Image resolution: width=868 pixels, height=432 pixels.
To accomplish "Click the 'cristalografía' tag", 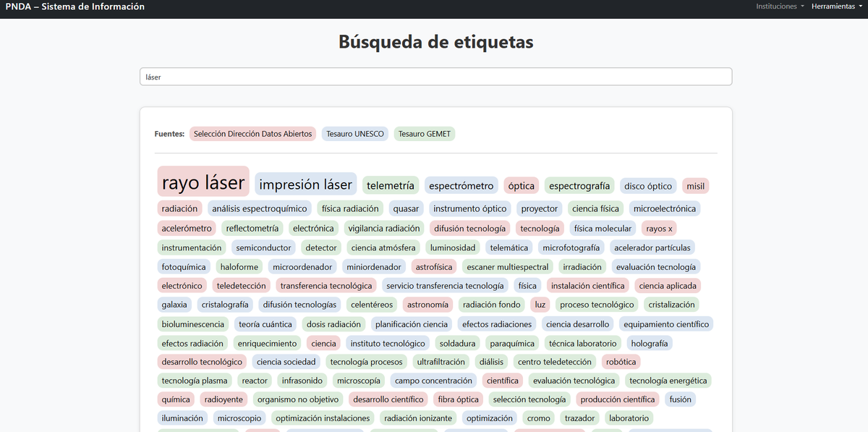I will [225, 305].
